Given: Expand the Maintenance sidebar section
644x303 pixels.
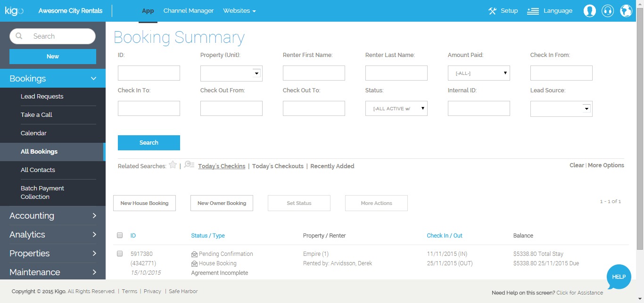Looking at the screenshot, I should [53, 272].
